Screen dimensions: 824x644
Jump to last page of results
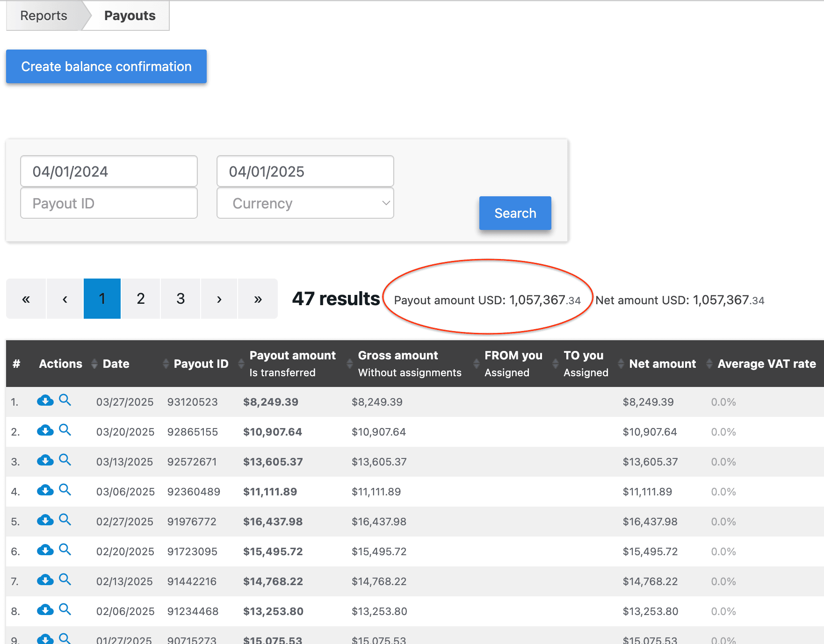(x=258, y=299)
